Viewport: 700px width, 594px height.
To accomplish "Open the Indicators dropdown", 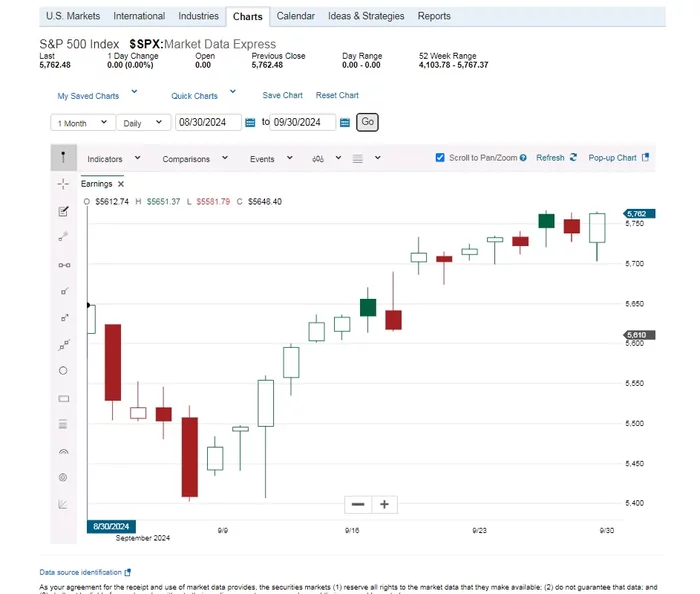I will tap(114, 158).
